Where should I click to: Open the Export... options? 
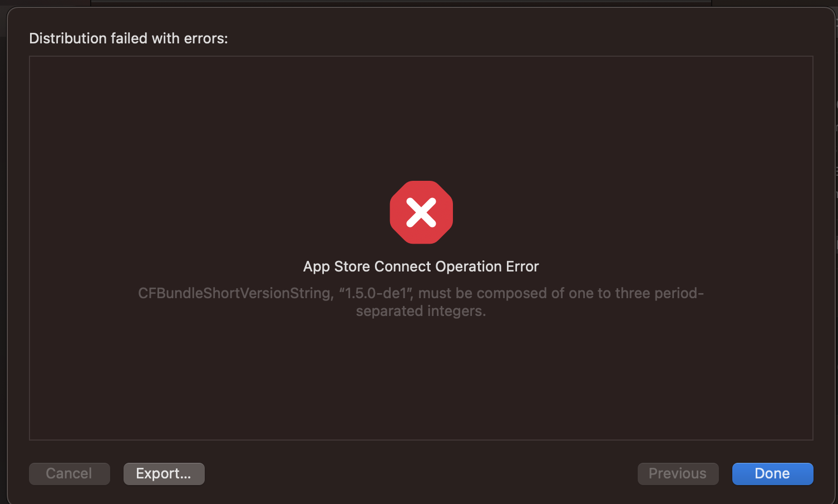[x=164, y=473]
